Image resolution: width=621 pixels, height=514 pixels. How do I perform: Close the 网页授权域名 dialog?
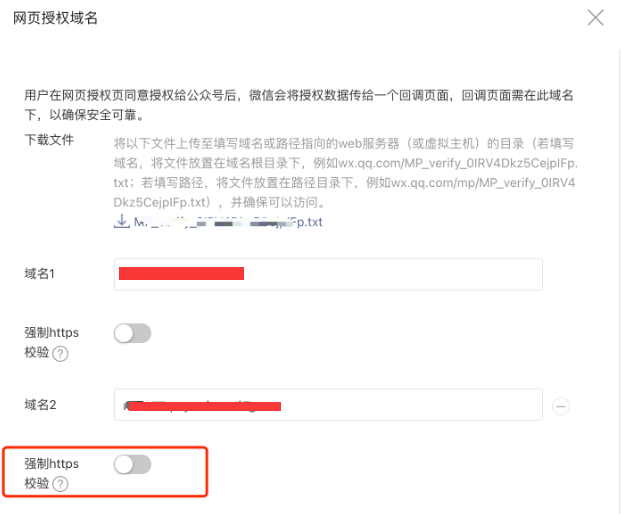(x=596, y=17)
